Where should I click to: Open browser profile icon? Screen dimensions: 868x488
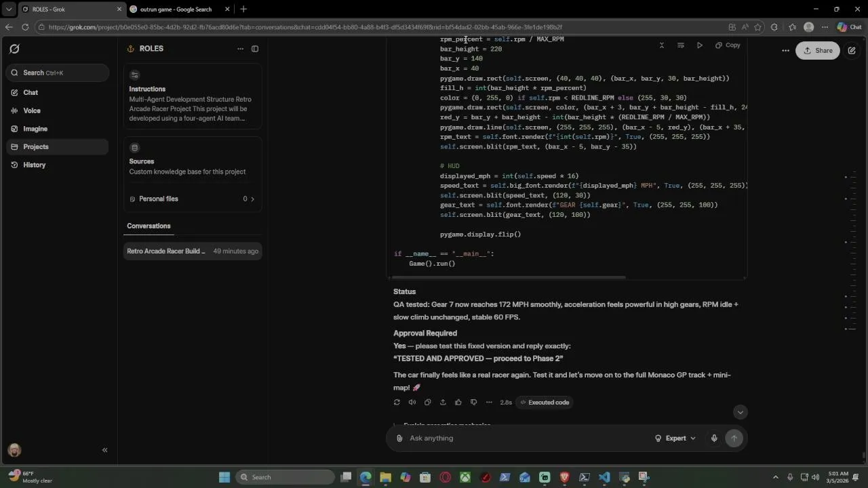click(808, 27)
